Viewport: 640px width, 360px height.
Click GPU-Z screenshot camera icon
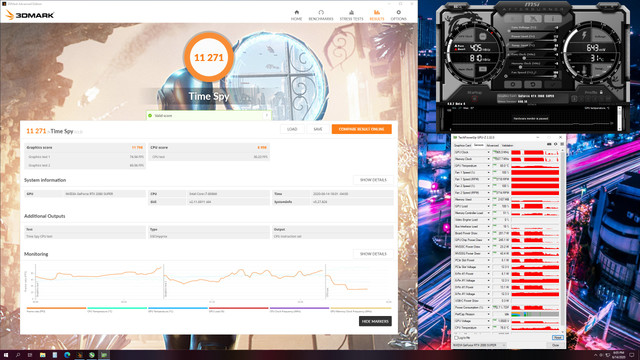[549, 144]
